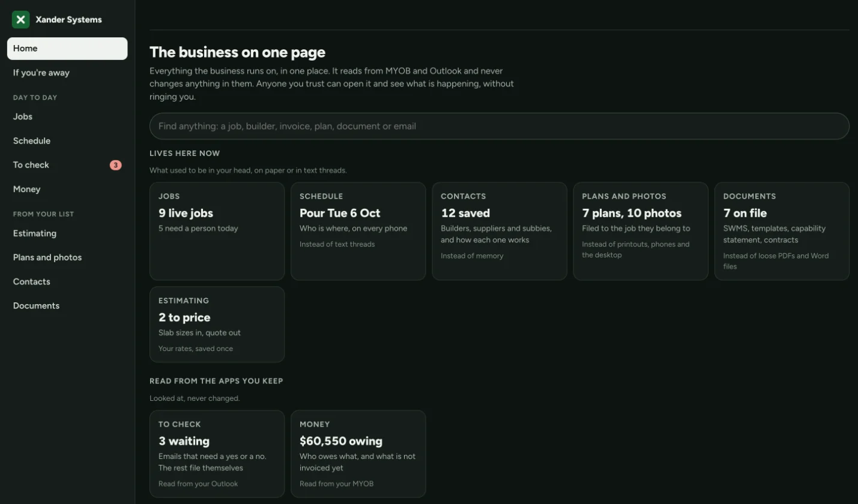Screen dimensions: 858x504
Task: Click the LIVES HERE NOW section label
Action: coord(185,153)
